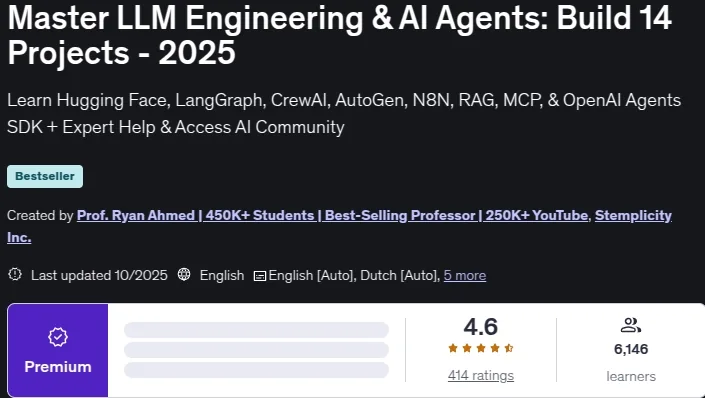Click the Bestseller badge

(45, 176)
